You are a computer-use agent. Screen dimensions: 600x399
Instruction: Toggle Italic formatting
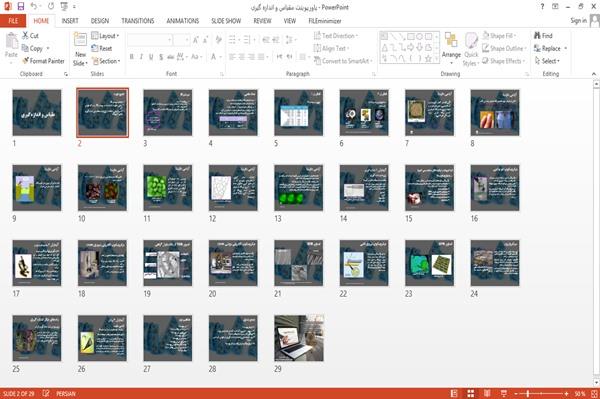point(141,57)
